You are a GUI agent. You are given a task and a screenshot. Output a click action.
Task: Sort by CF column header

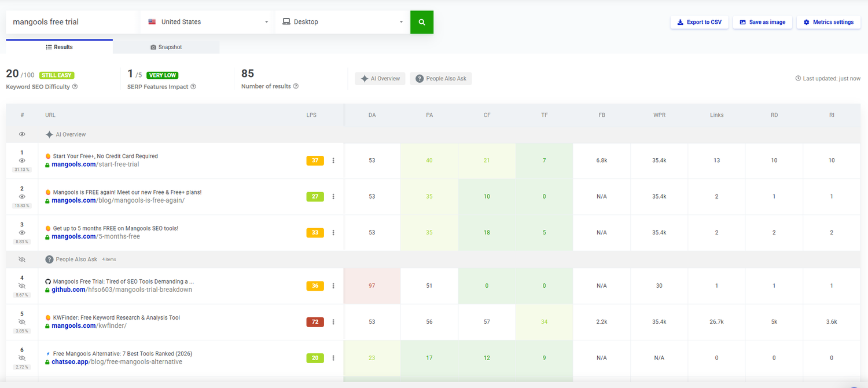(x=487, y=115)
